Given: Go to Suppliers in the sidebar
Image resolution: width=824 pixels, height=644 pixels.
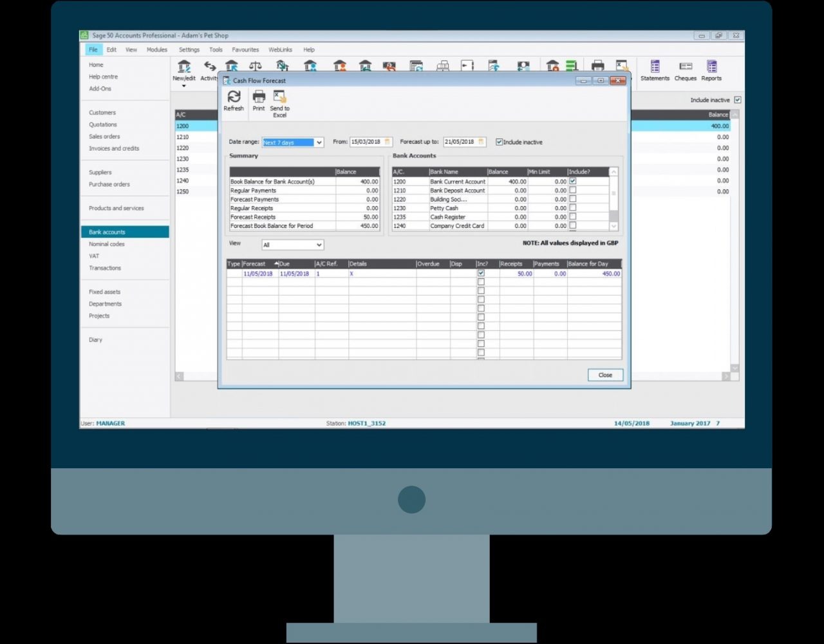Looking at the screenshot, I should [100, 173].
